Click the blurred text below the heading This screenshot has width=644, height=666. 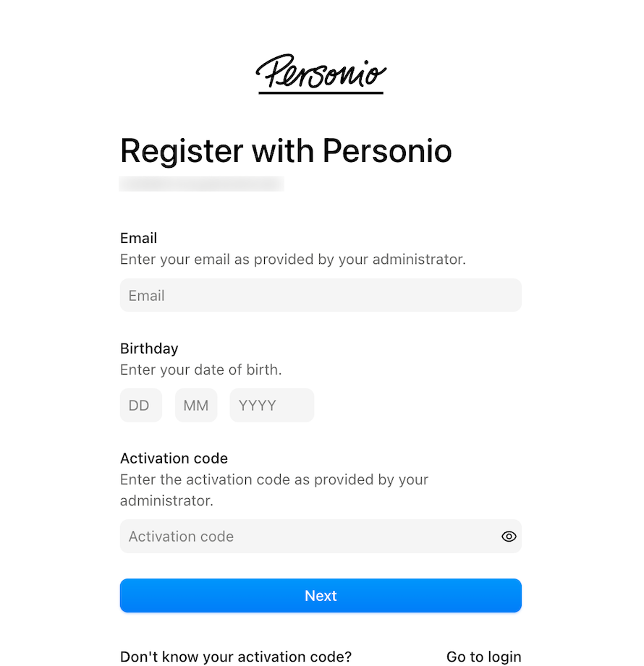tap(201, 184)
